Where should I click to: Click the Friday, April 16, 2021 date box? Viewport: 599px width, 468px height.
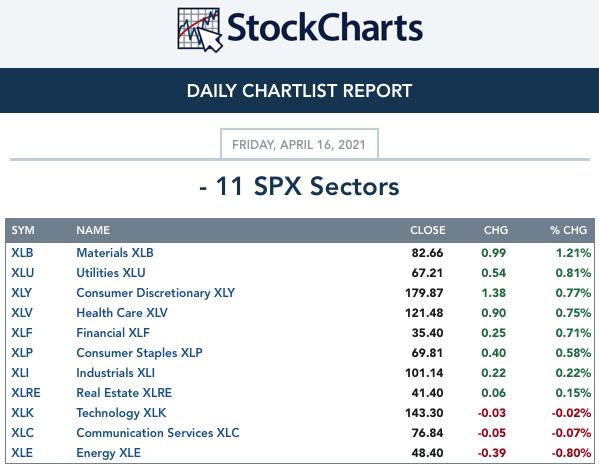(x=299, y=144)
